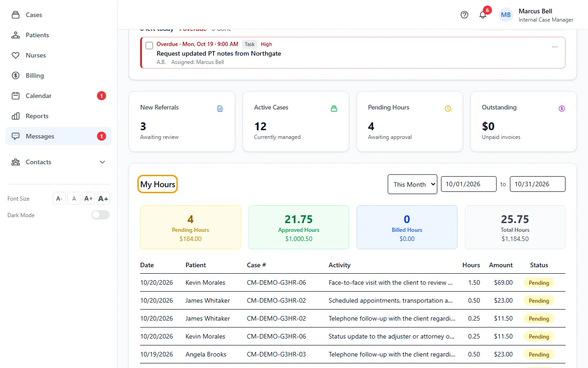
Task: Click the document icon on New Referrals card
Action: point(220,109)
